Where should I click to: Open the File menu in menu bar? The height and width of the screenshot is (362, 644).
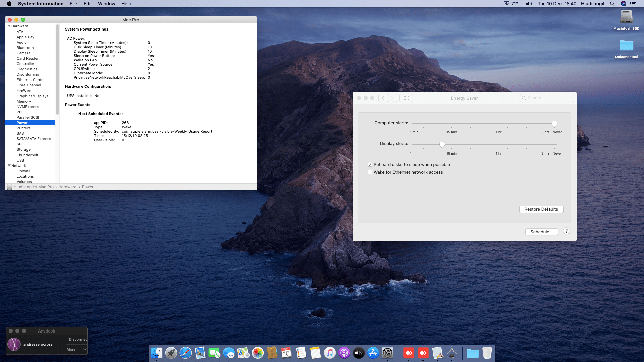(73, 4)
